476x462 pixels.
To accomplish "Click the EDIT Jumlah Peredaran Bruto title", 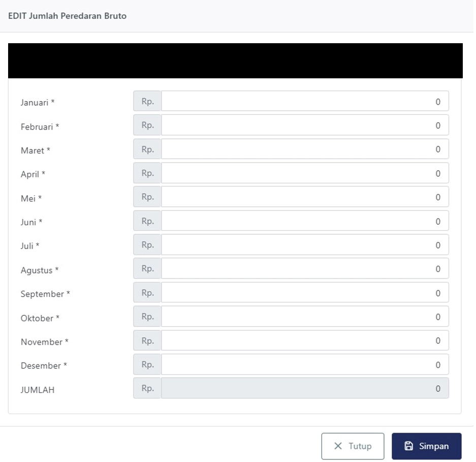I will [x=68, y=16].
